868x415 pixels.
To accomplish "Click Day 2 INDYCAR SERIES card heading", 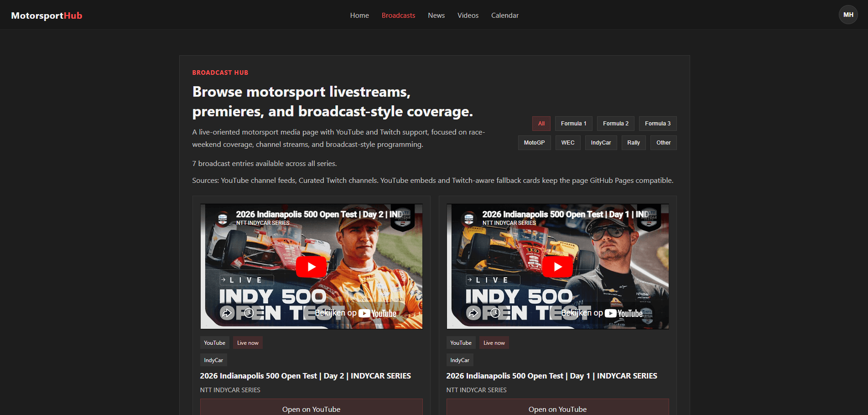I will coord(305,376).
